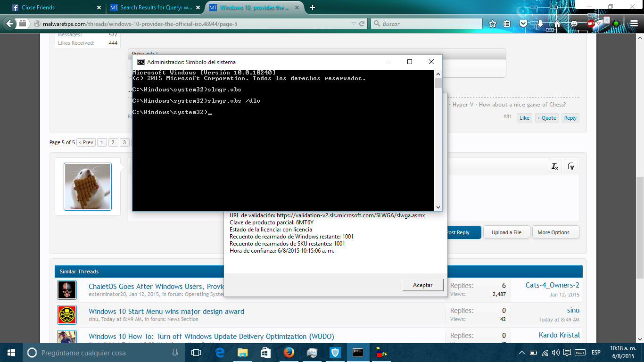Click the Command Prompt title bar icon

click(140, 62)
